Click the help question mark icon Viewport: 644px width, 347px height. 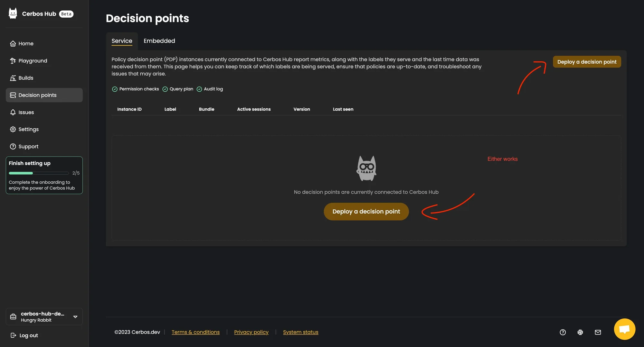(563, 332)
